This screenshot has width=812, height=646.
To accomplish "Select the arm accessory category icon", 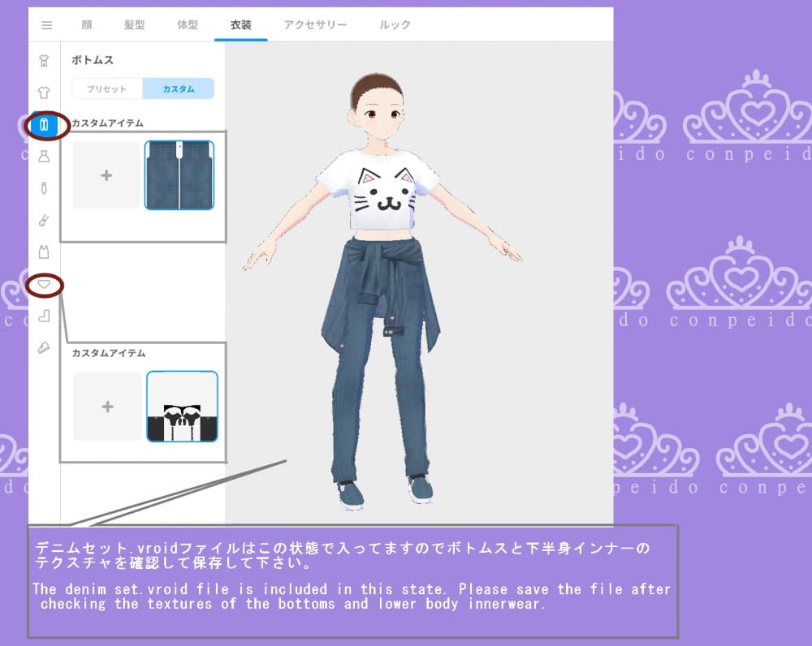I will coord(44,221).
